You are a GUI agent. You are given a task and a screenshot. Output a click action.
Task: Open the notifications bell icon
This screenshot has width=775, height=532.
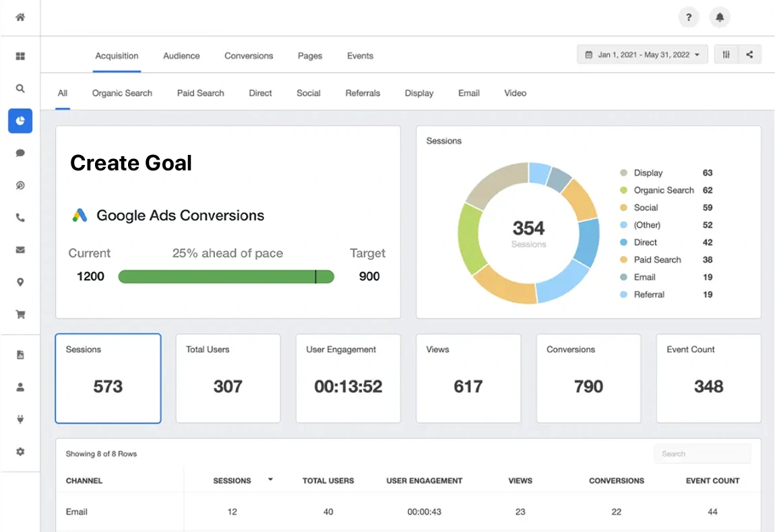pyautogui.click(x=720, y=17)
